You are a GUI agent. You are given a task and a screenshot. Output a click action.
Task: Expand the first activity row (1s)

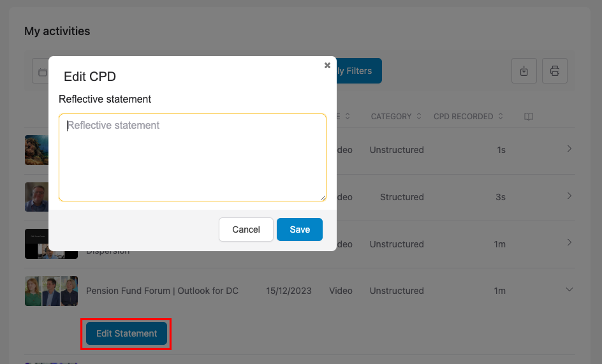569,149
